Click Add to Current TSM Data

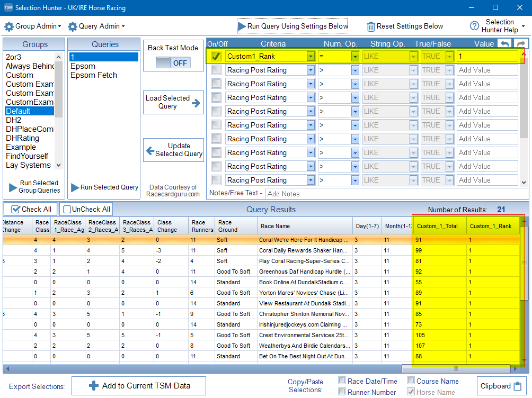139,386
